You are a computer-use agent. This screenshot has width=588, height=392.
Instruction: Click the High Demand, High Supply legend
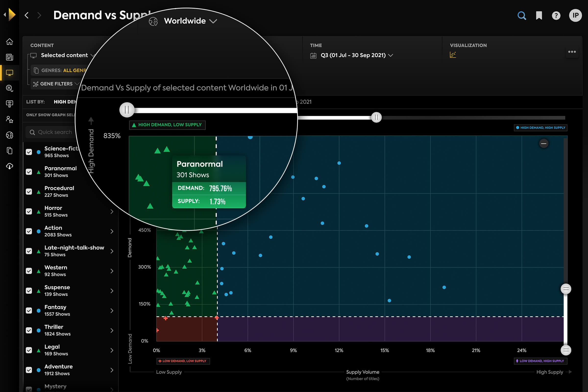(540, 128)
